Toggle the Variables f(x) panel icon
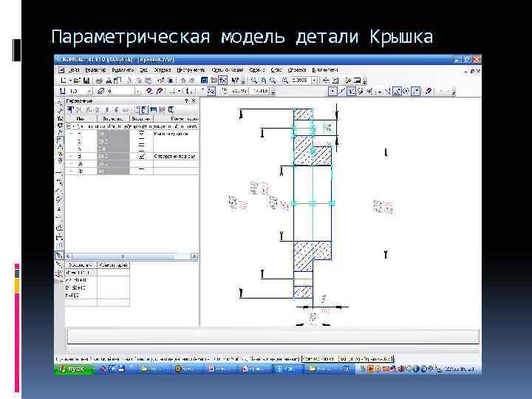This screenshot has width=532, height=399. point(223,81)
